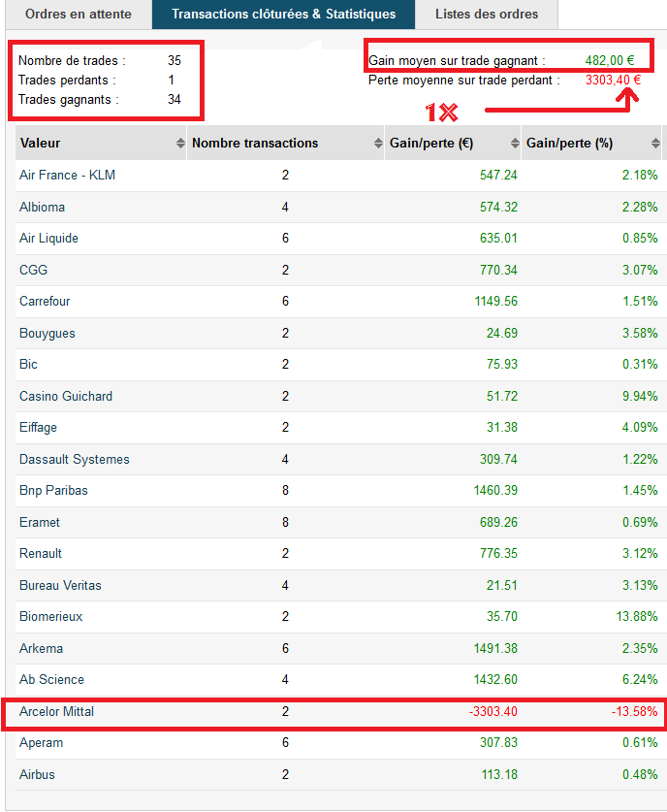This screenshot has width=667, height=812.
Task: Select the 1432.60 Ab Science gain cell
Action: pyautogui.click(x=495, y=679)
